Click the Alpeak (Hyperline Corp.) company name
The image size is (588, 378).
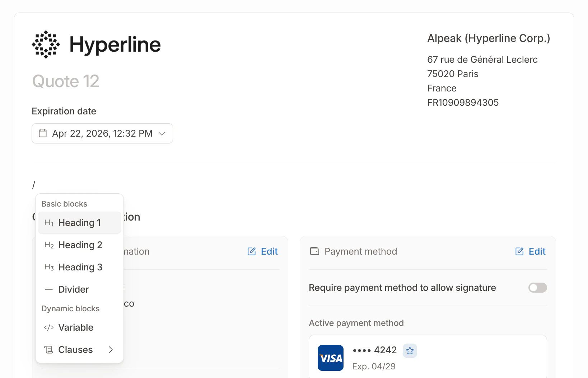489,38
